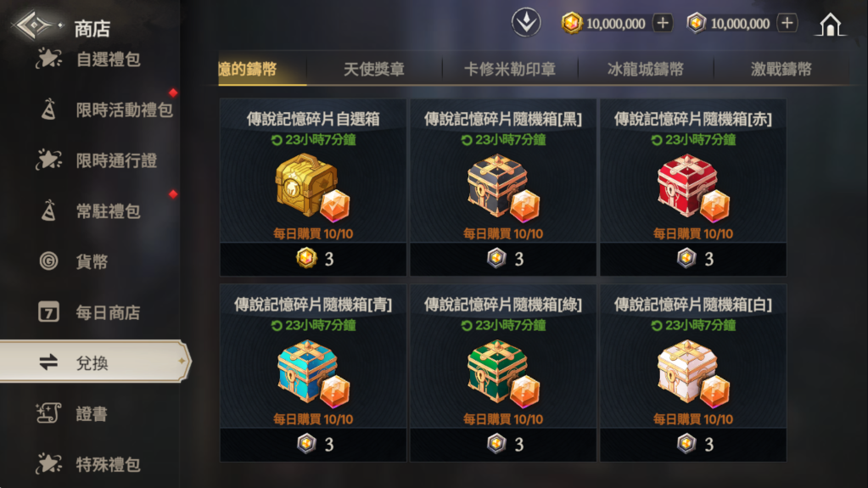The image size is (868, 488).
Task: Switch to the 冰龍城鑄幣 tab
Action: point(646,70)
